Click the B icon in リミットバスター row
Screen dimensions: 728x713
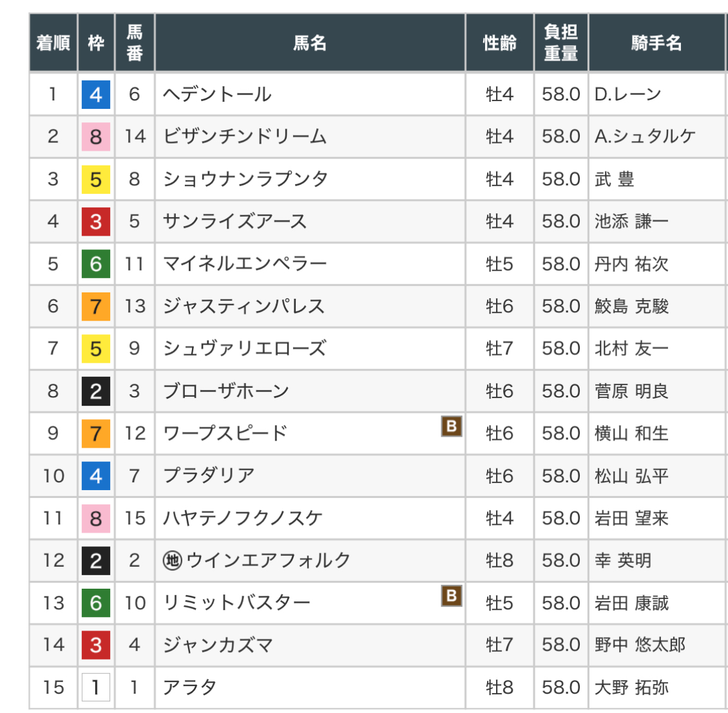pos(451,596)
